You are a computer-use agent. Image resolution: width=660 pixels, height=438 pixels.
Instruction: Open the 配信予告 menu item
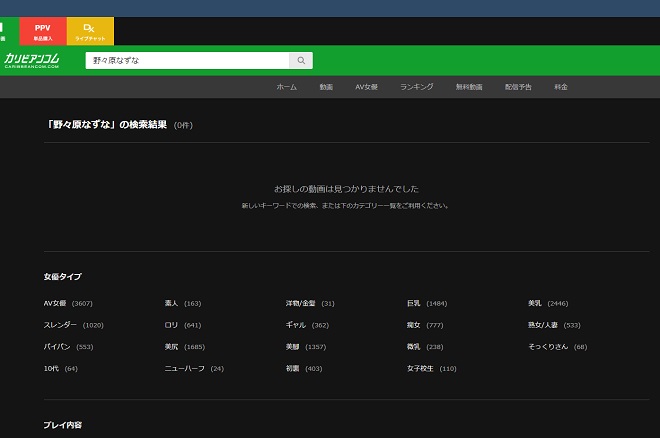pos(518,87)
